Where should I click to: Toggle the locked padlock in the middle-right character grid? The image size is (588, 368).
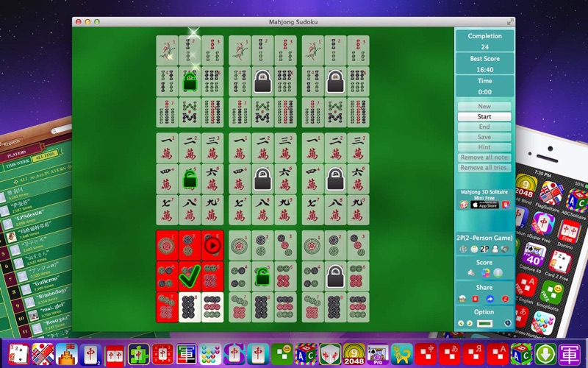(335, 178)
